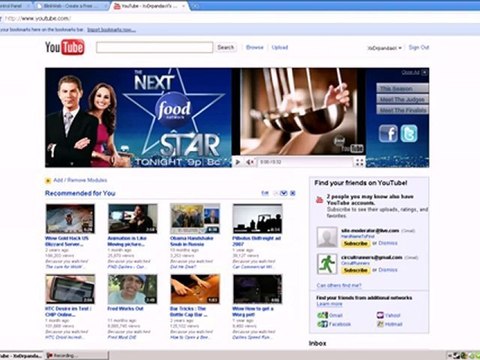
Task: Mute the ad video volume
Action: 250,162
